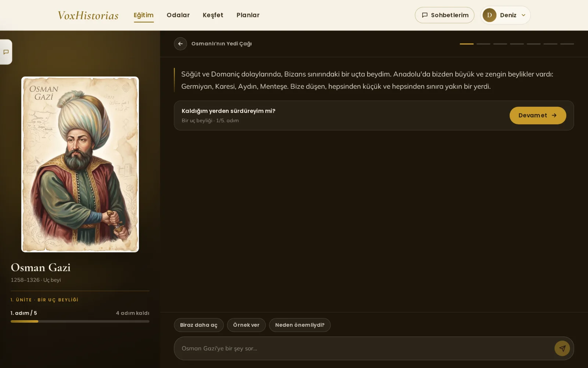Select the Planlar menu item

coord(248,15)
